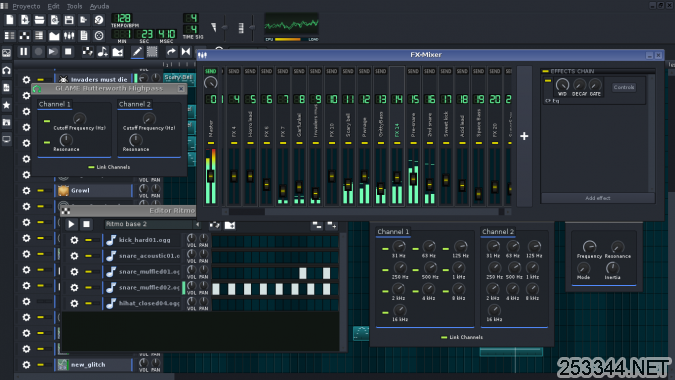Toggle the FX-Mixer window toolbar icon
The width and height of the screenshot is (675, 380).
[x=69, y=36]
